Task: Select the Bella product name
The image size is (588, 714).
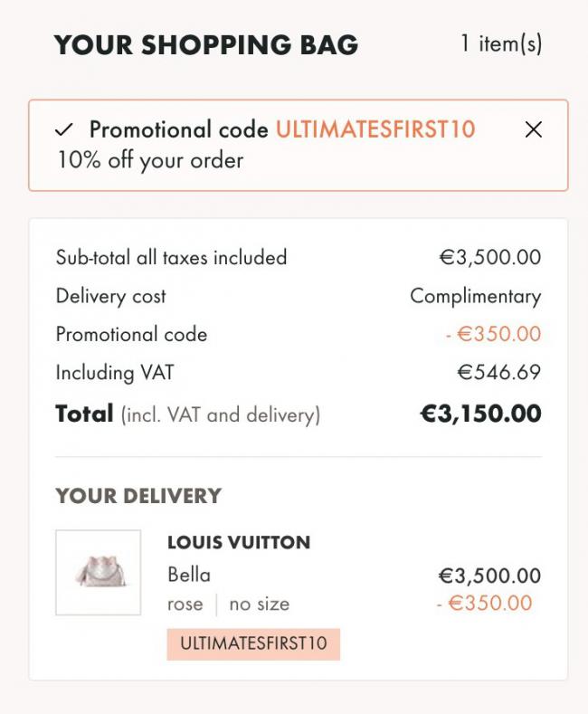Action: pos(189,575)
